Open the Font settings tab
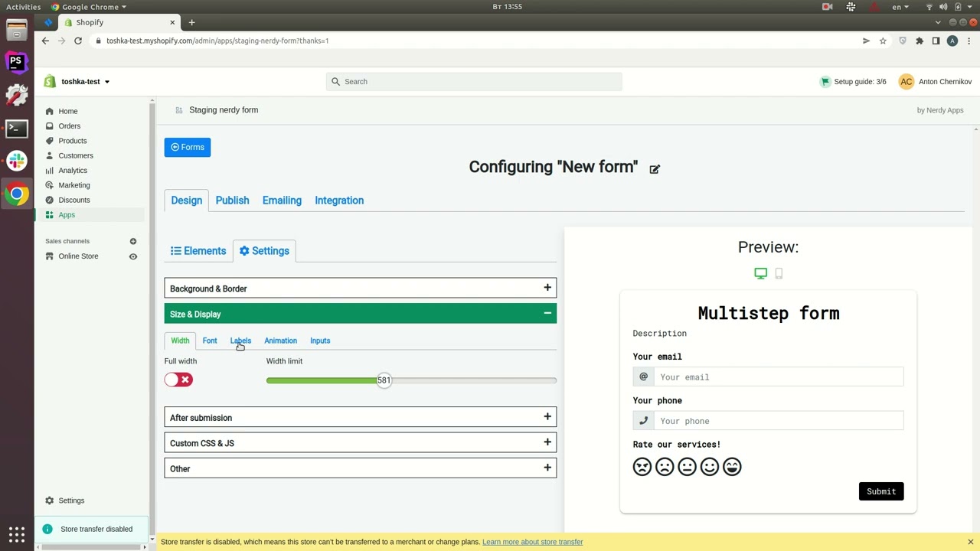The height and width of the screenshot is (551, 980). click(209, 341)
